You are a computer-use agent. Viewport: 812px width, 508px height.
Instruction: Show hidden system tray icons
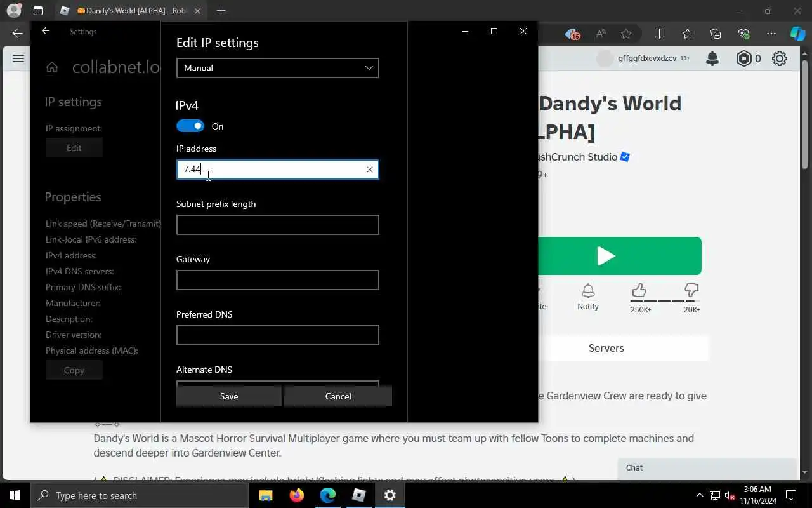[700, 495]
